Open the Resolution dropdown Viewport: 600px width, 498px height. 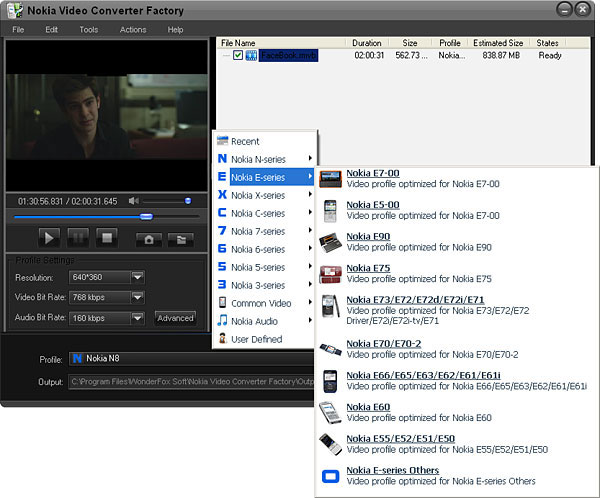137,277
